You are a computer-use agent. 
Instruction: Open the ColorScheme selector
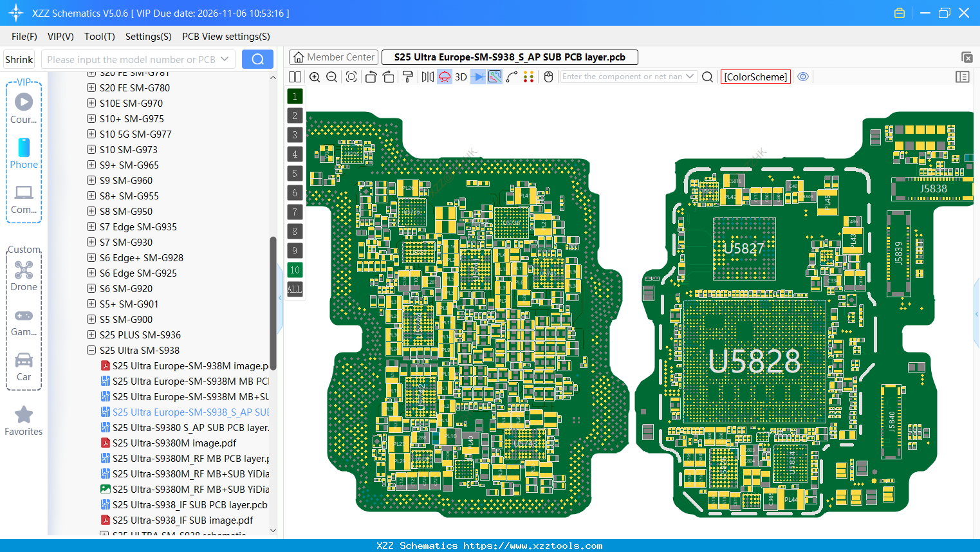(x=755, y=76)
